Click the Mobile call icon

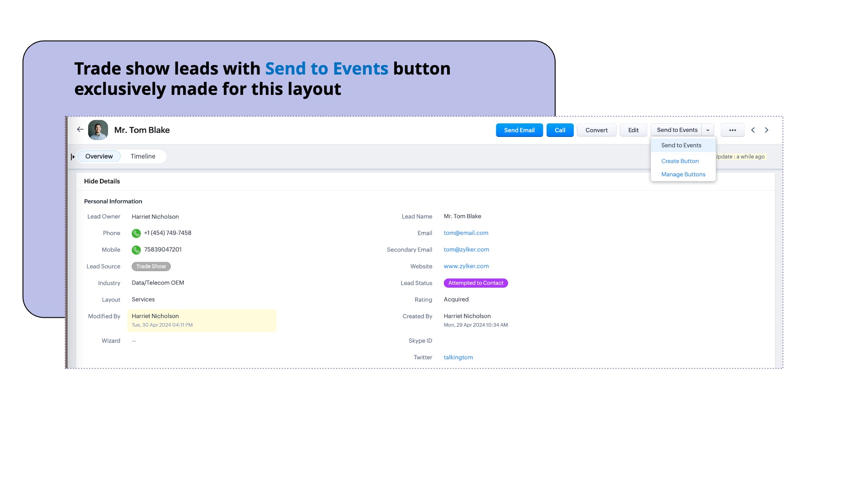click(x=136, y=250)
